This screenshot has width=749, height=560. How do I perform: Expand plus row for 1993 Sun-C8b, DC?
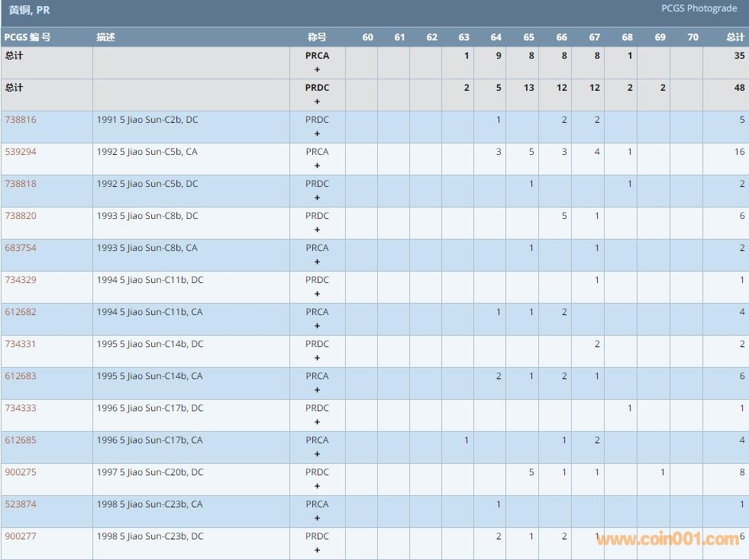coord(317,230)
